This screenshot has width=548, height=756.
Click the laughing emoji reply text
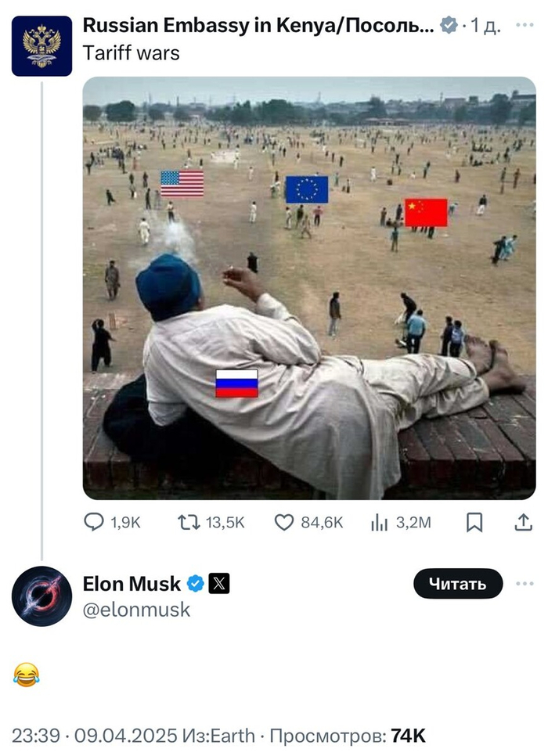coord(27,674)
